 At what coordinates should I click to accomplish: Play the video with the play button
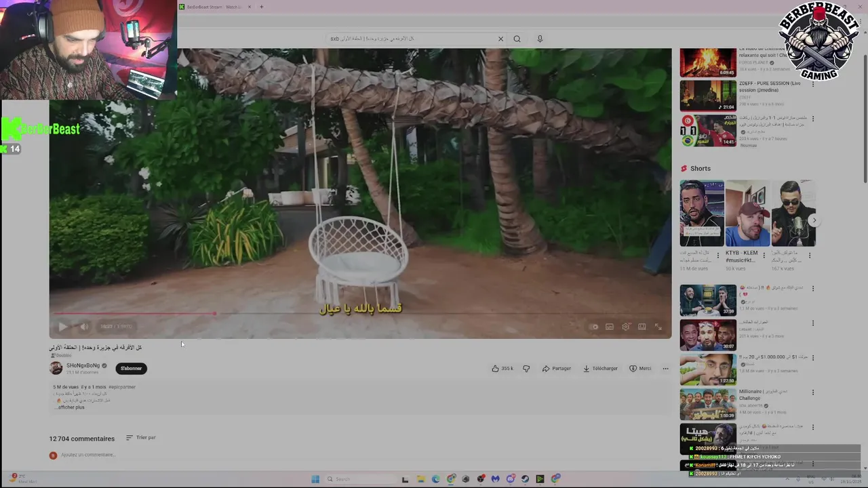(x=62, y=327)
